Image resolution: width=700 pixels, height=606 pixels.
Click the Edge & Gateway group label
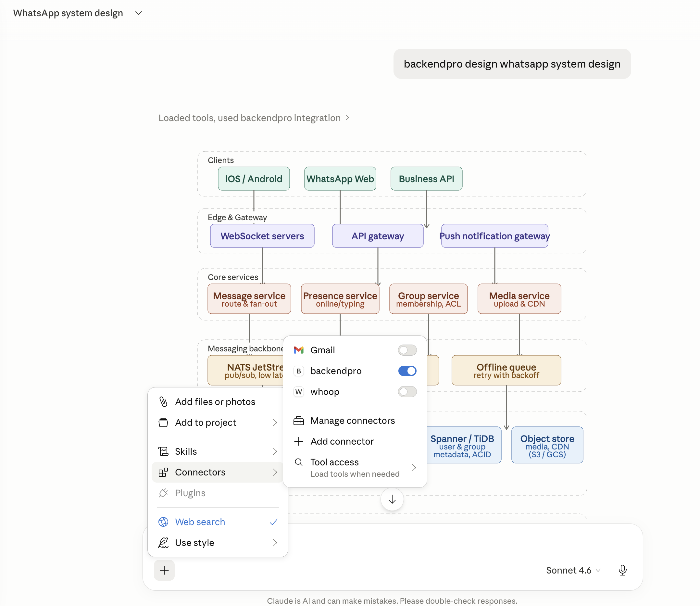(x=237, y=217)
